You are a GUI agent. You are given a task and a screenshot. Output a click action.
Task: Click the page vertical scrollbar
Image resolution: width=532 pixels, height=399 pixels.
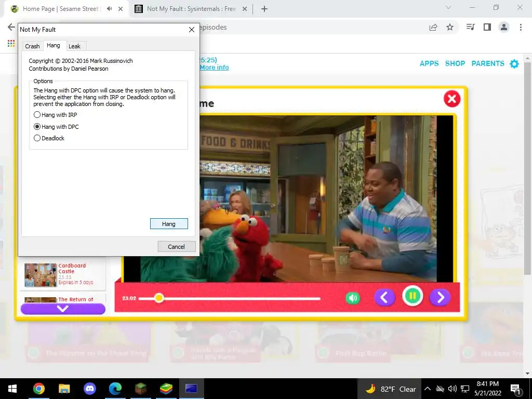click(x=527, y=168)
